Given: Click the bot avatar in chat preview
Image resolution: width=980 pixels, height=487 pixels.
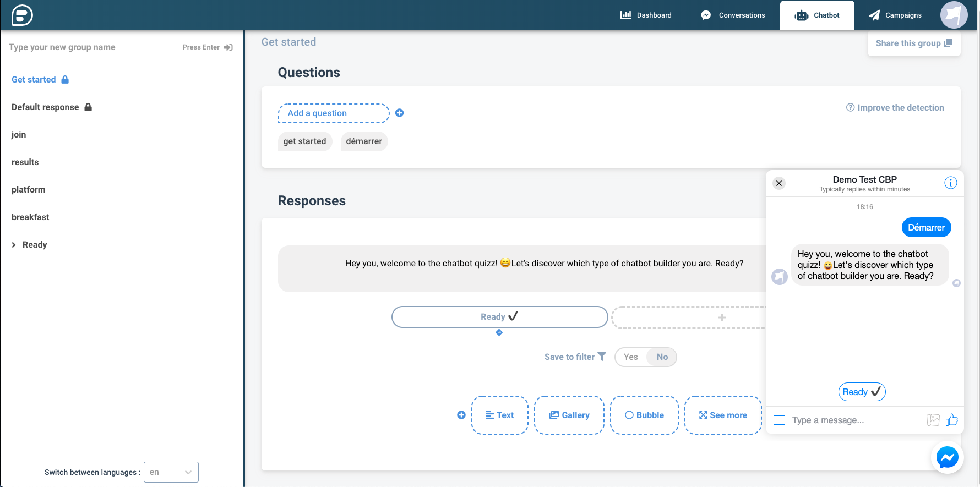Looking at the screenshot, I should click(x=780, y=276).
